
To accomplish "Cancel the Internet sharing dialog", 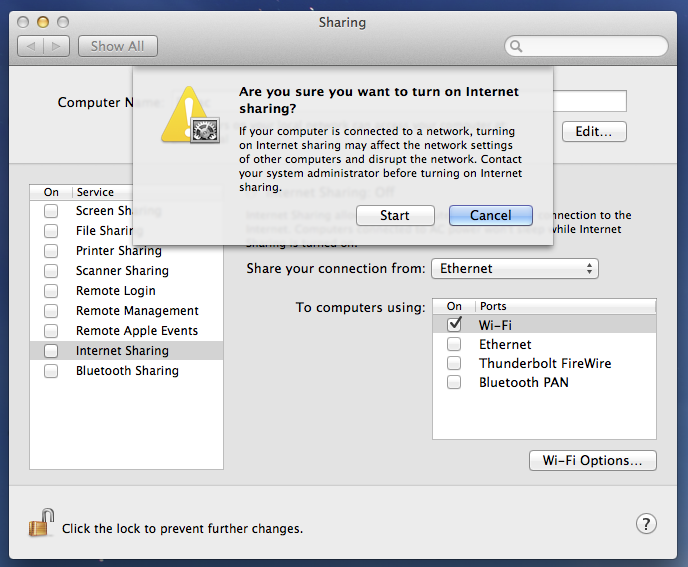I will [x=491, y=215].
